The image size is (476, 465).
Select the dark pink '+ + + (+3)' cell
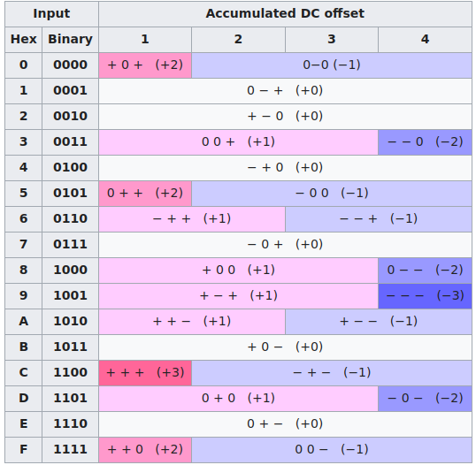pos(145,373)
